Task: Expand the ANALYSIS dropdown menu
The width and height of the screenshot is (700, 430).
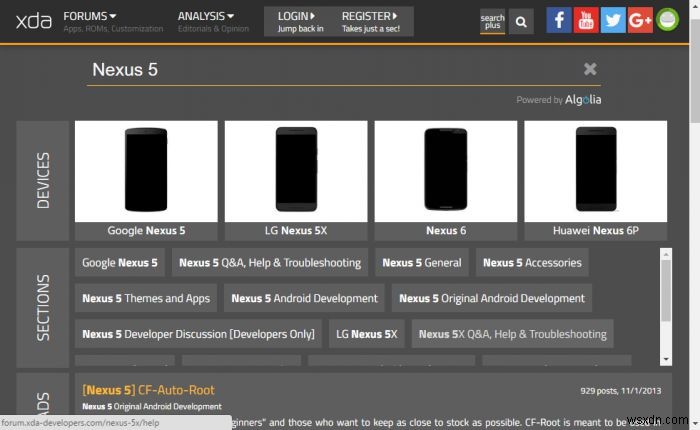Action: pos(206,17)
